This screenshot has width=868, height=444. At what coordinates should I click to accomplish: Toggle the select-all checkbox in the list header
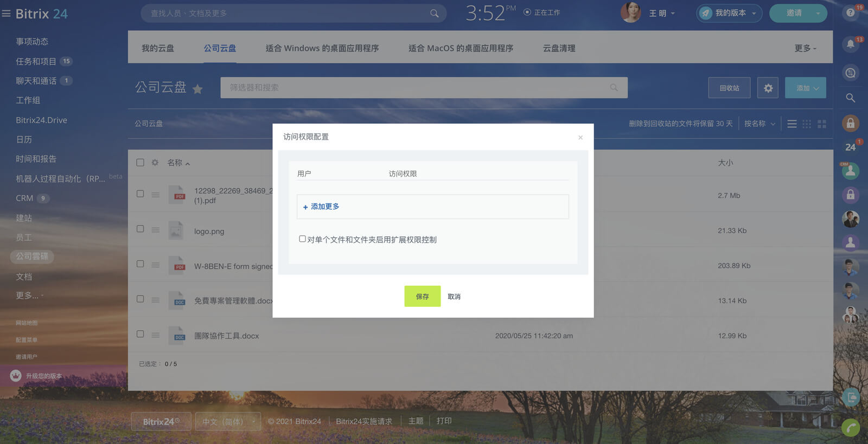tap(140, 162)
